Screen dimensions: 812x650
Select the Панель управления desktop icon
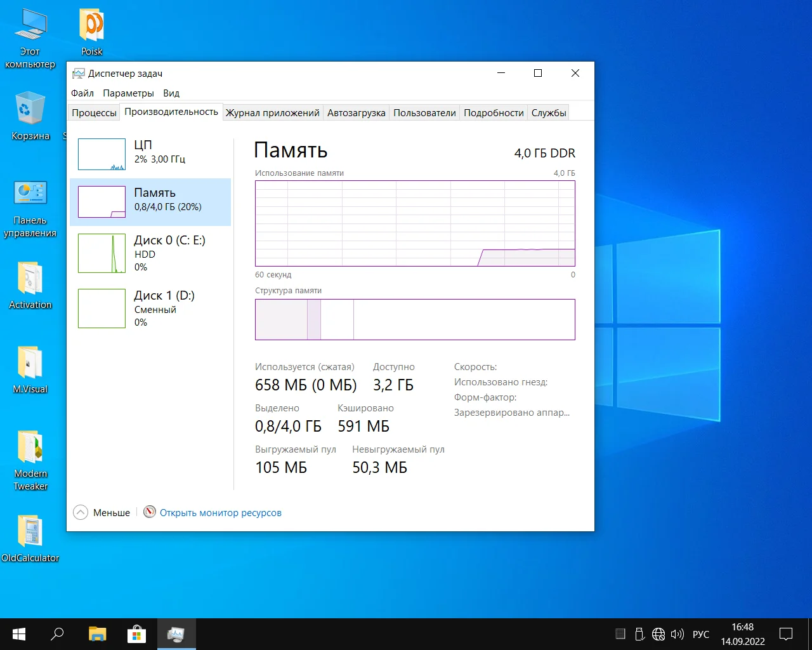30,209
